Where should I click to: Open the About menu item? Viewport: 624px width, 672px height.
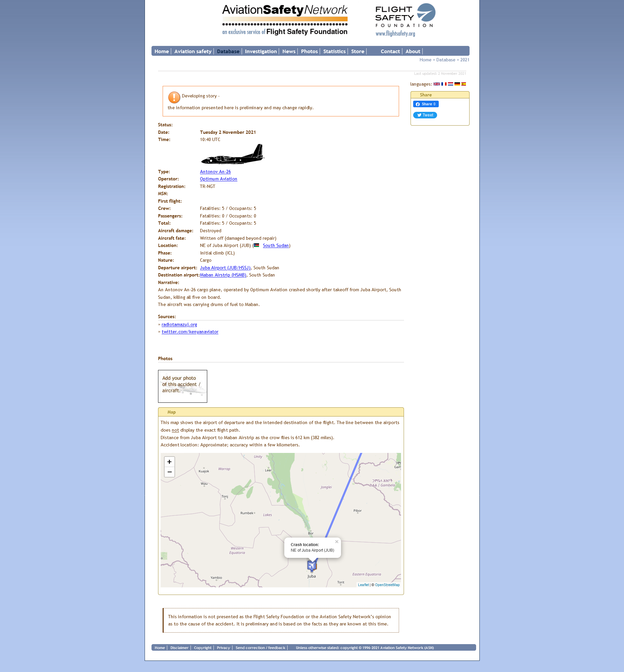[x=413, y=51]
